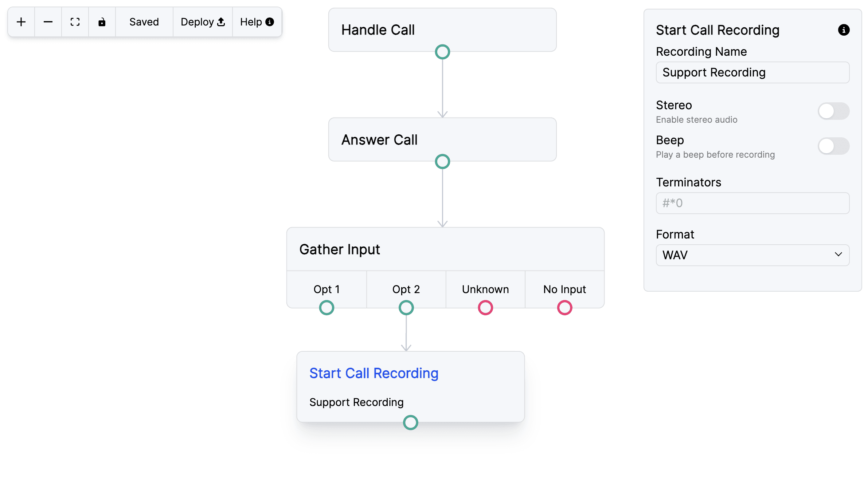The height and width of the screenshot is (493, 868).
Task: Click the Unknown output connector
Action: 485,308
